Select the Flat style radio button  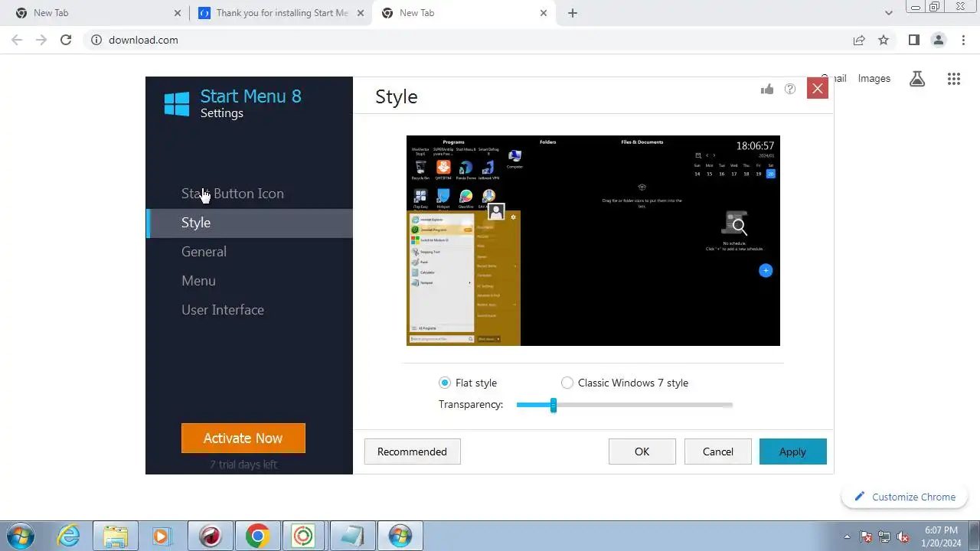click(445, 383)
